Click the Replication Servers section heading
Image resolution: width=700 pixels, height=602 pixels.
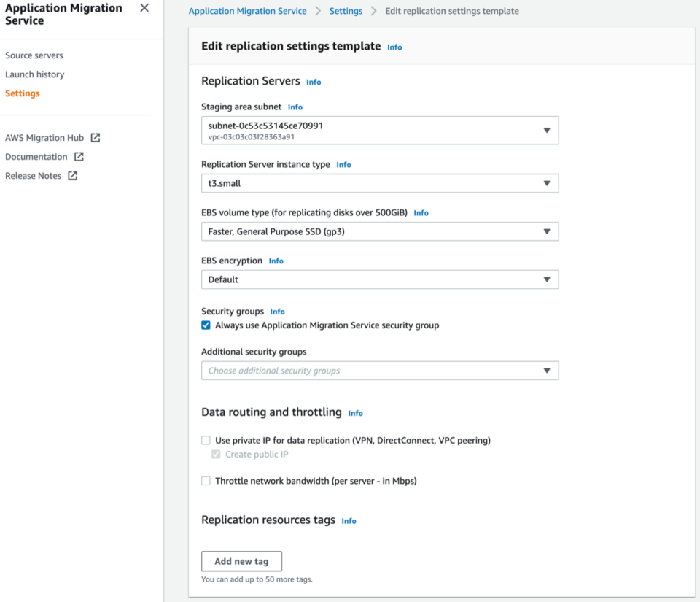[250, 81]
